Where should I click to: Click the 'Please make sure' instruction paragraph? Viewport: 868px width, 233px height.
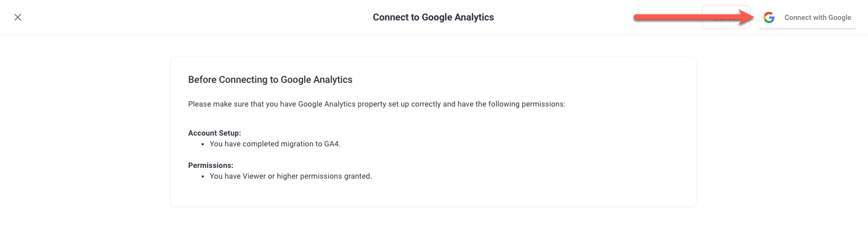click(376, 104)
